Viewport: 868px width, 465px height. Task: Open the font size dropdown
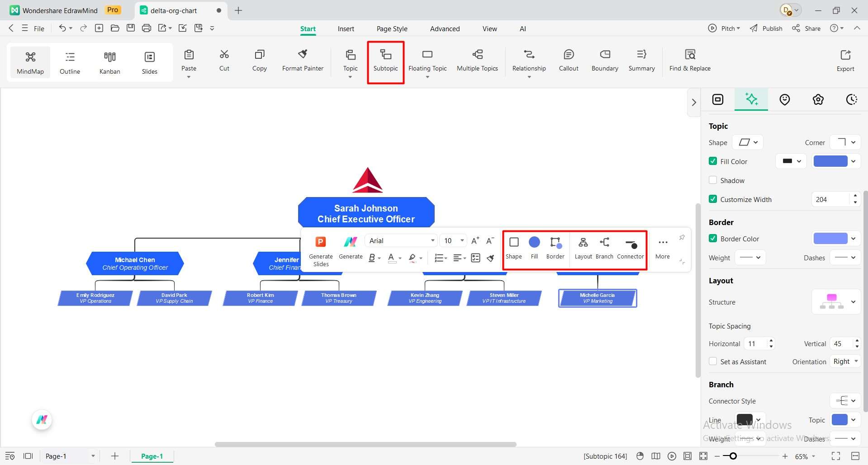click(x=453, y=241)
